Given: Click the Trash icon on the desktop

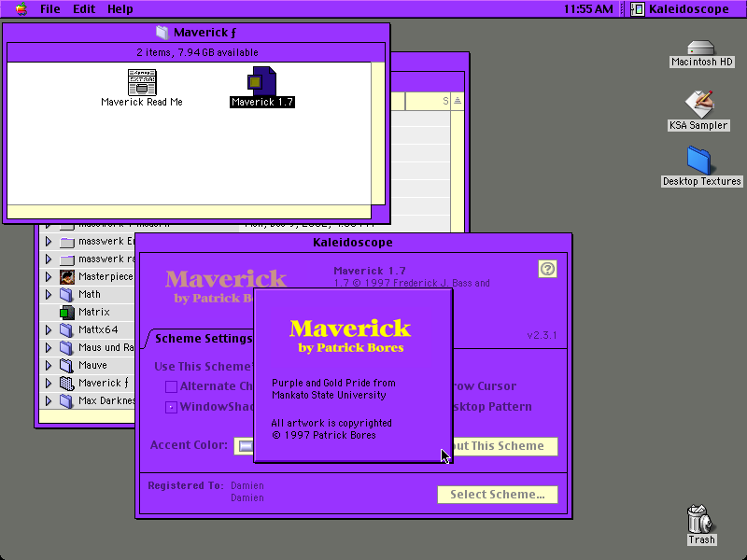Looking at the screenshot, I should 701,519.
